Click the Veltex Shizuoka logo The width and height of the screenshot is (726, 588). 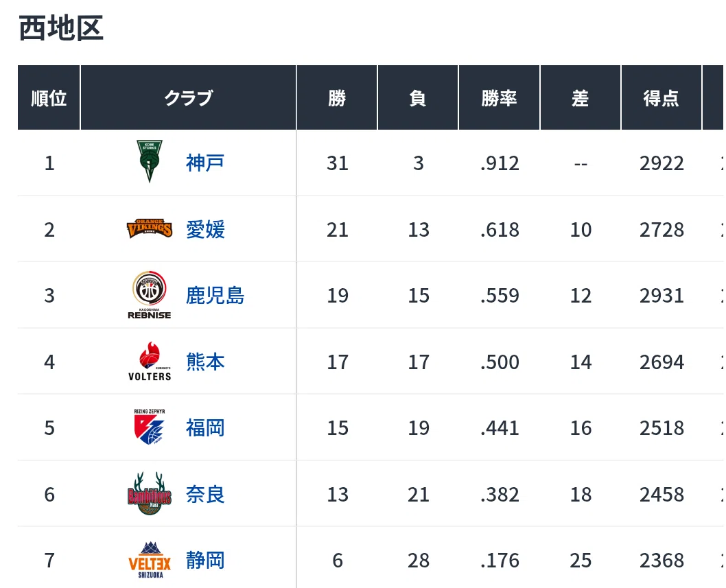[149, 559]
